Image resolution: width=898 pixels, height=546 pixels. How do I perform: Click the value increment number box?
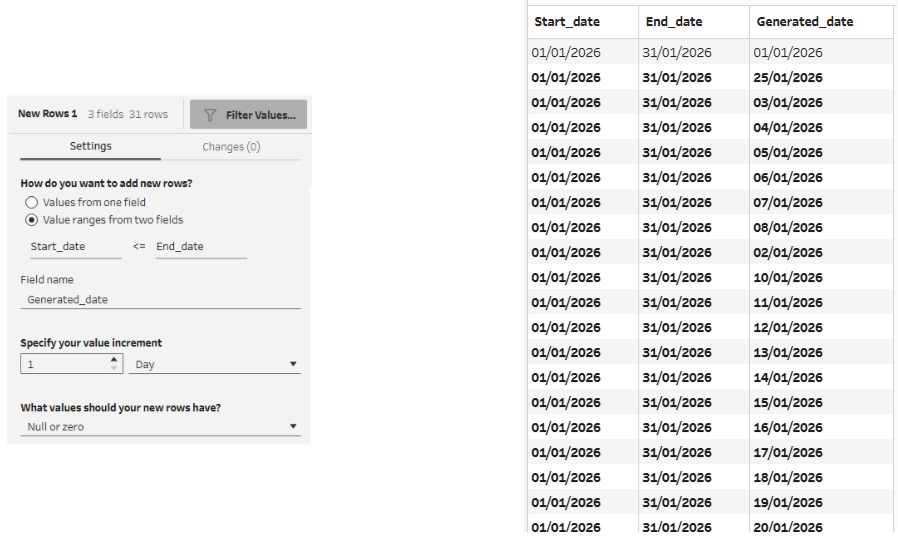65,365
